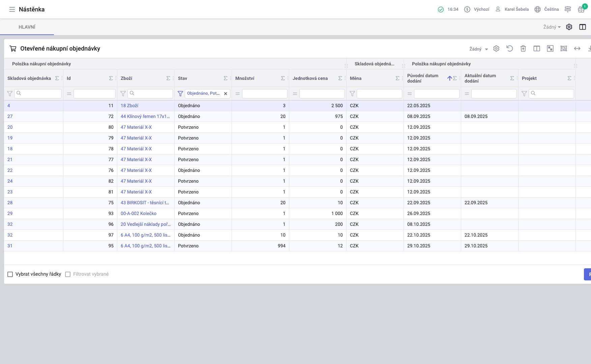The height and width of the screenshot is (364, 591).
Task: Click the reset/undo icon in widget toolbar
Action: [x=509, y=49]
